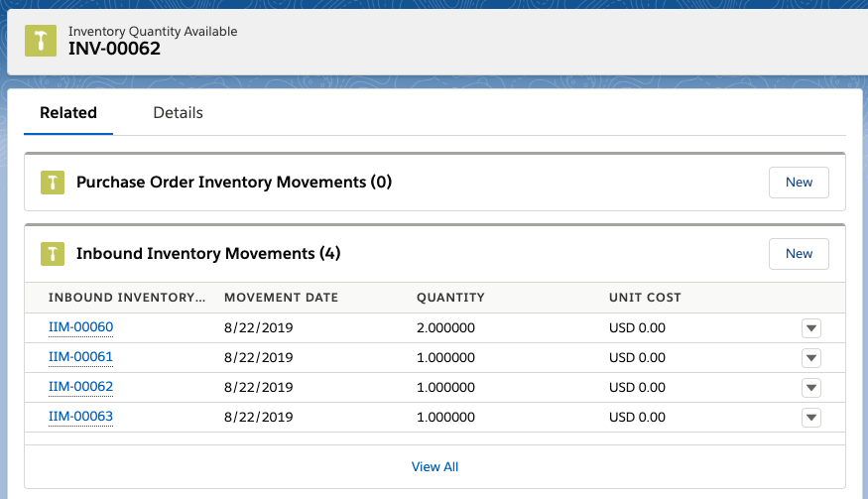Expand row actions for IIM-00062
This screenshot has height=499, width=868.
coord(811,388)
